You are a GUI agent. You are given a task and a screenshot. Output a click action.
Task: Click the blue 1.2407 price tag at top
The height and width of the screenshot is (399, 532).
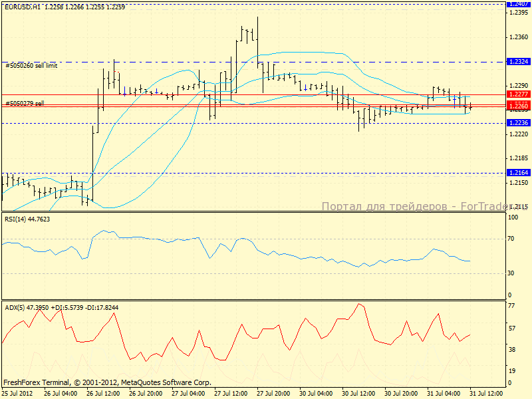click(x=517, y=3)
